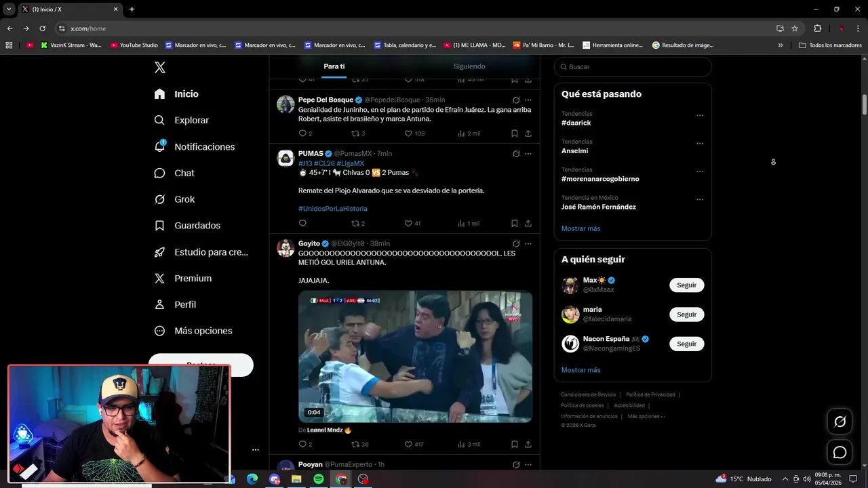Viewport: 868px width, 488px height.
Task: Click the Buscar search field
Action: 633,67
